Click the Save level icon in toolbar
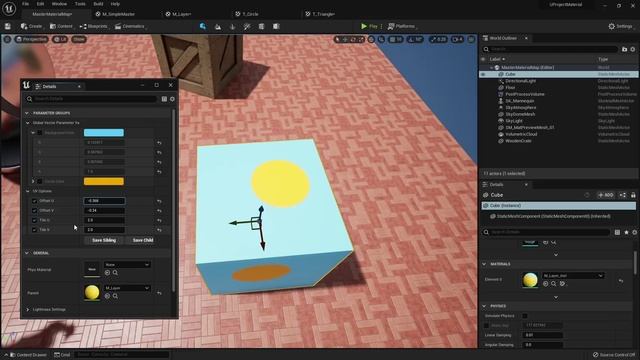The image size is (640, 360). (x=8, y=26)
